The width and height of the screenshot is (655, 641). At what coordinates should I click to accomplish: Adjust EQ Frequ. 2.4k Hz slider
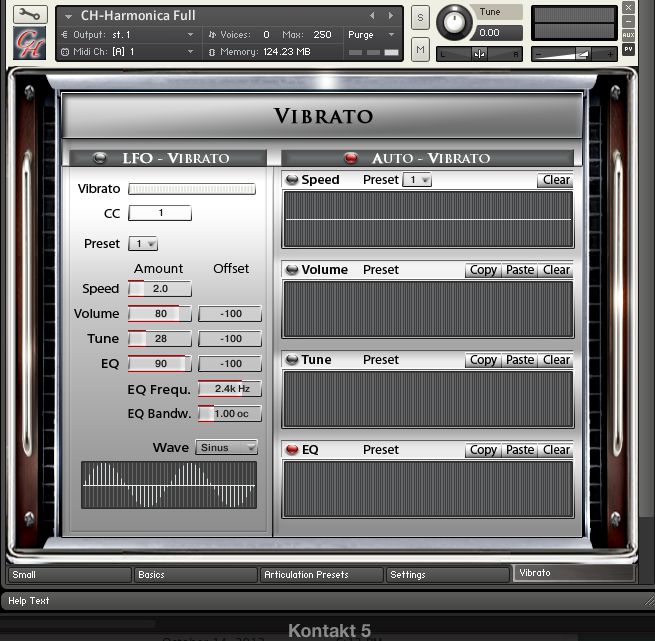(230, 389)
